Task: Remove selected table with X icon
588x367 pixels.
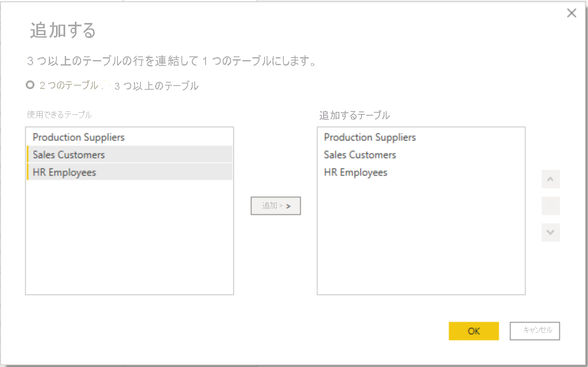Action: pos(550,206)
